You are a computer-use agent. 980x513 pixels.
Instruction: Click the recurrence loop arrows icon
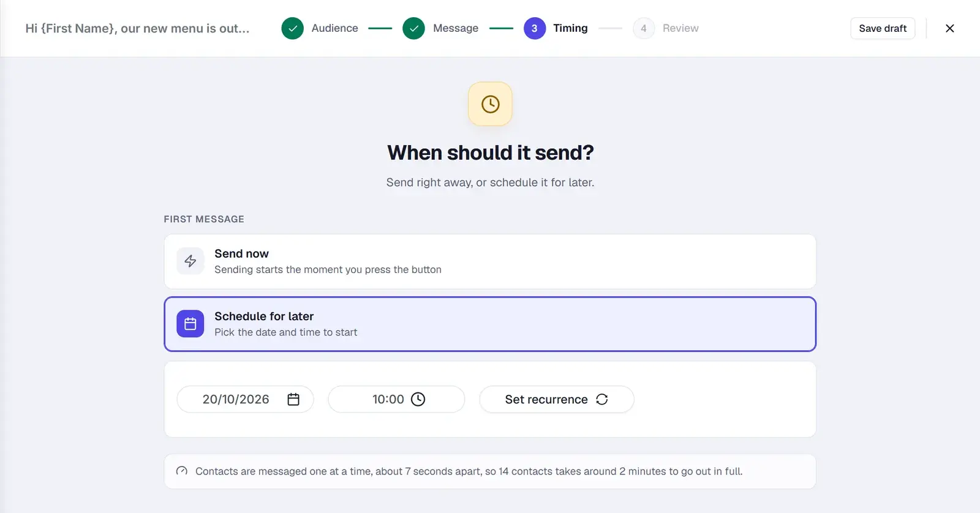602,399
